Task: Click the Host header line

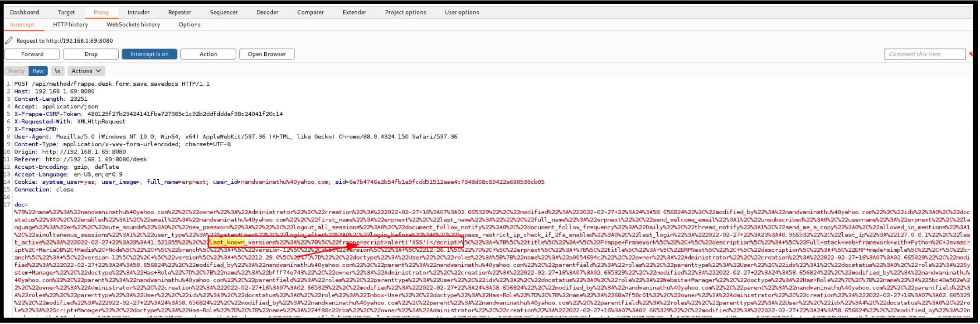Action: tap(54, 91)
